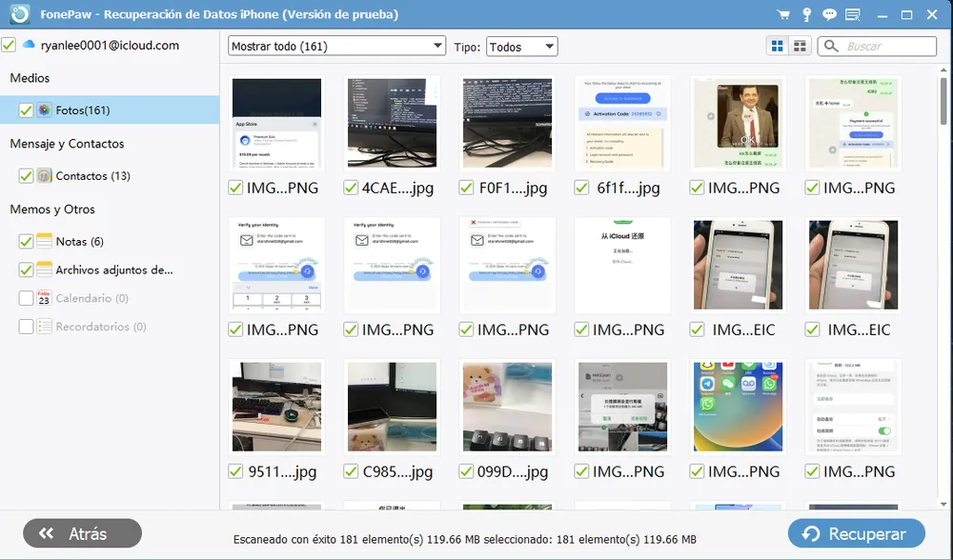Click the FonePaw app logo
The height and width of the screenshot is (560, 953).
(20, 14)
